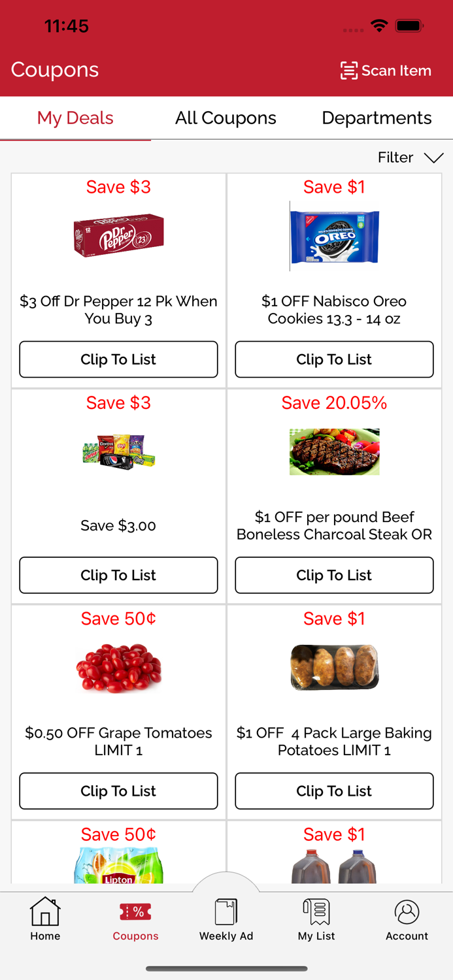Screen dimensions: 453x980
Task: Switch to the All Coupons tab
Action: coord(226,118)
